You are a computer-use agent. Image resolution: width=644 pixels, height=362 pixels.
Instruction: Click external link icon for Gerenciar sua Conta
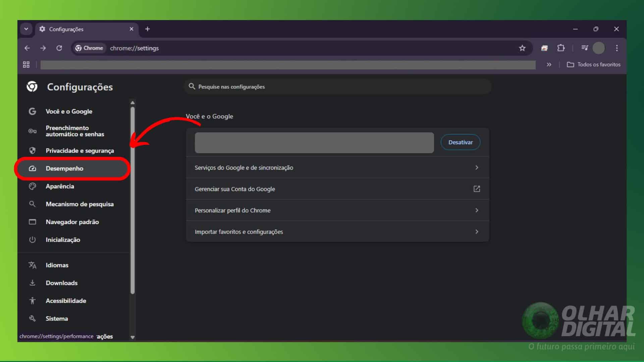click(477, 189)
